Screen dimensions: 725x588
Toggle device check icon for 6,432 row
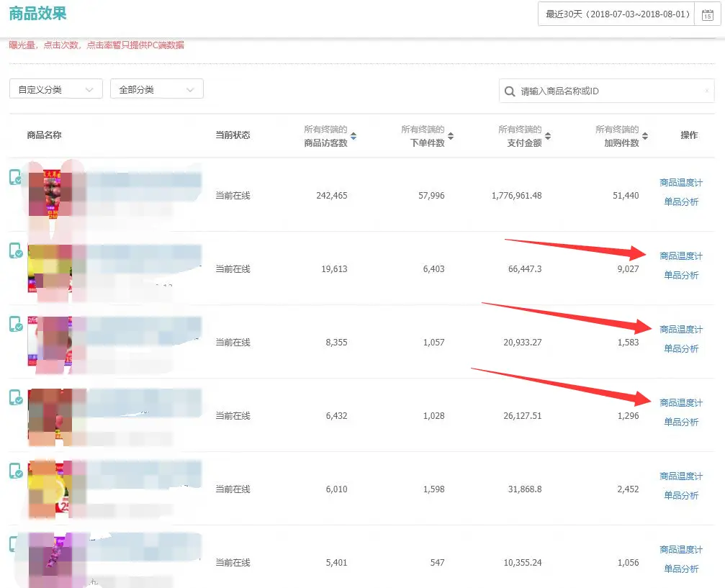[16, 397]
